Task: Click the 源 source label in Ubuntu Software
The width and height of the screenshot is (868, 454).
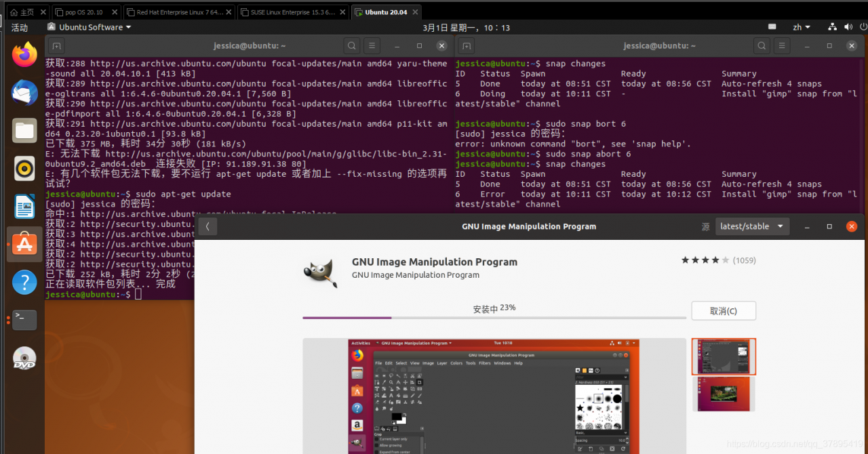Action: tap(705, 226)
